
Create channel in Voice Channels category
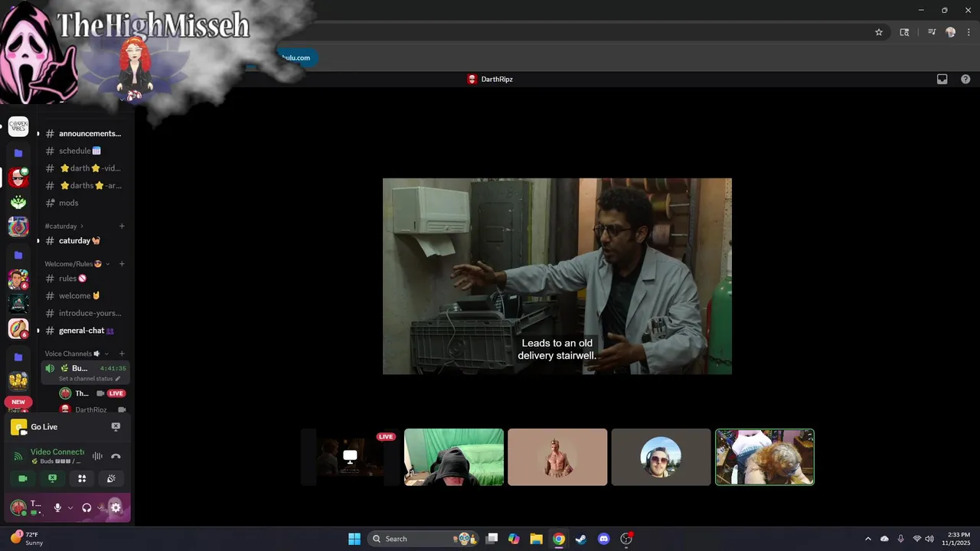(x=122, y=354)
